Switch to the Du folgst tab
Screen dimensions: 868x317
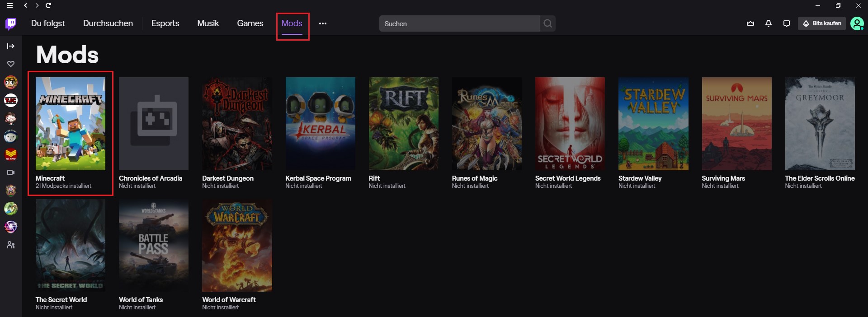tap(48, 23)
